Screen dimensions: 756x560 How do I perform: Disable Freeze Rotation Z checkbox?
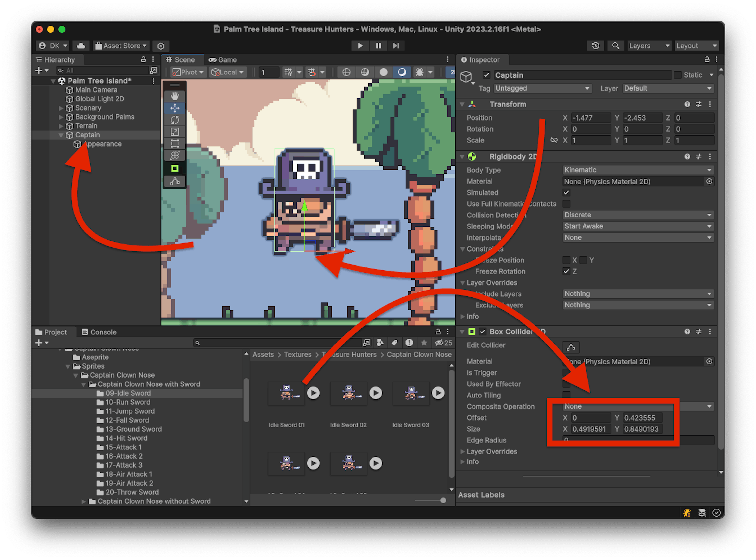tap(566, 271)
